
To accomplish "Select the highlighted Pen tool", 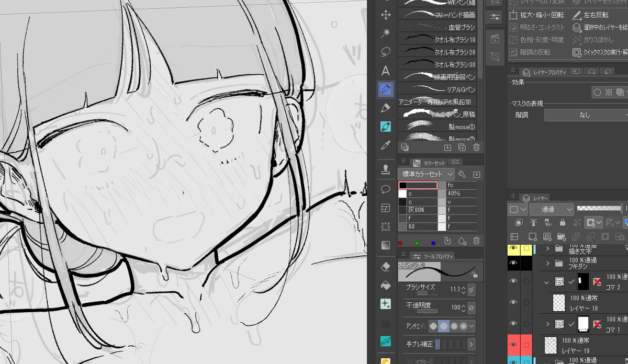I will click(x=386, y=89).
